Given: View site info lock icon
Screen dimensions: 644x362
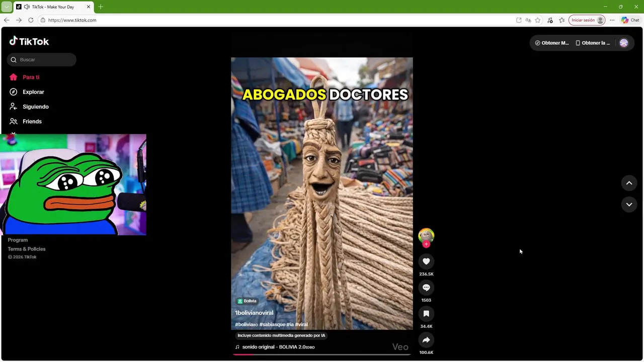Looking at the screenshot, I should pyautogui.click(x=43, y=20).
